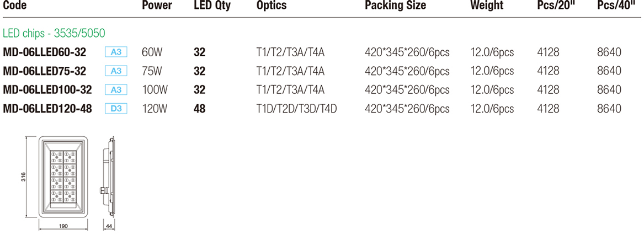Image resolution: width=644 pixels, height=245 pixels.
Task: Click product code MD-06LLED60-32
Action: click(x=44, y=52)
